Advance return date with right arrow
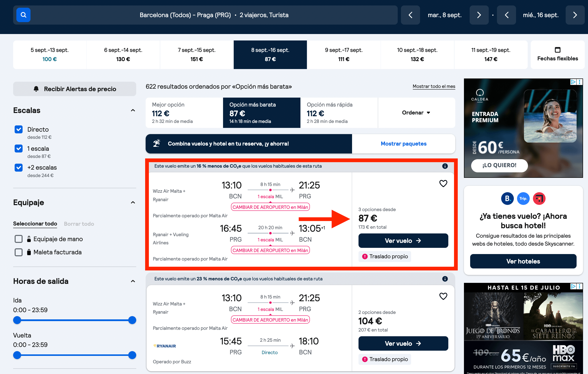This screenshot has height=374, width=588. (575, 15)
